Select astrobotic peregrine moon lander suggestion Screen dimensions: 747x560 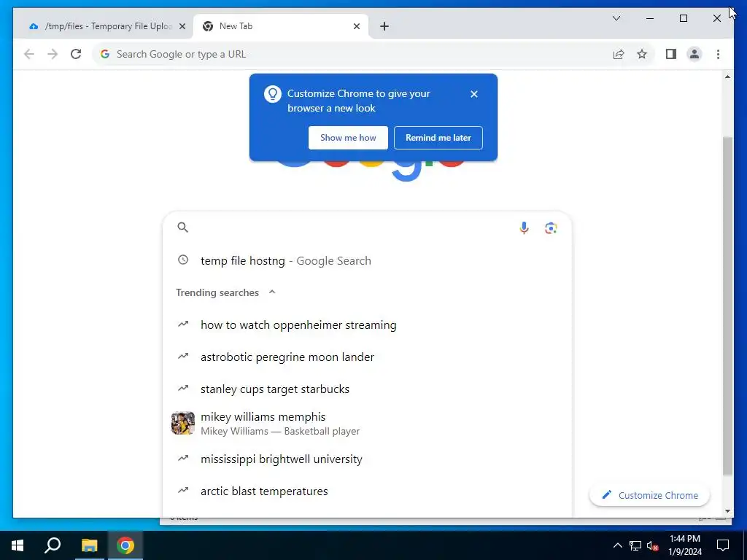(x=367, y=357)
